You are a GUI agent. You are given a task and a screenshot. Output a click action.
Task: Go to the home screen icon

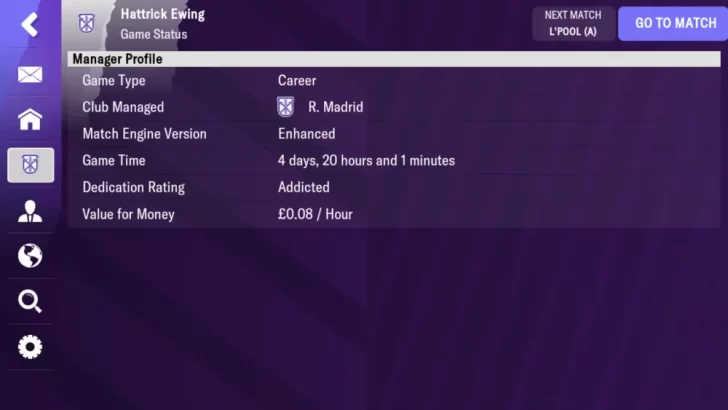tap(30, 119)
